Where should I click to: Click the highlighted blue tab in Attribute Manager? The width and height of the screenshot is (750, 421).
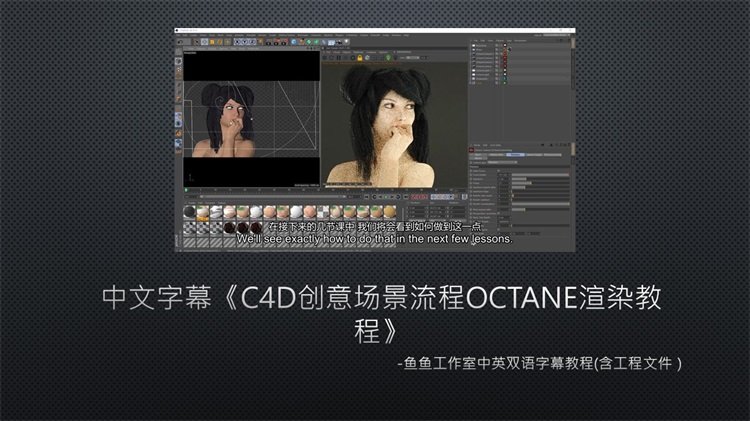pos(515,155)
